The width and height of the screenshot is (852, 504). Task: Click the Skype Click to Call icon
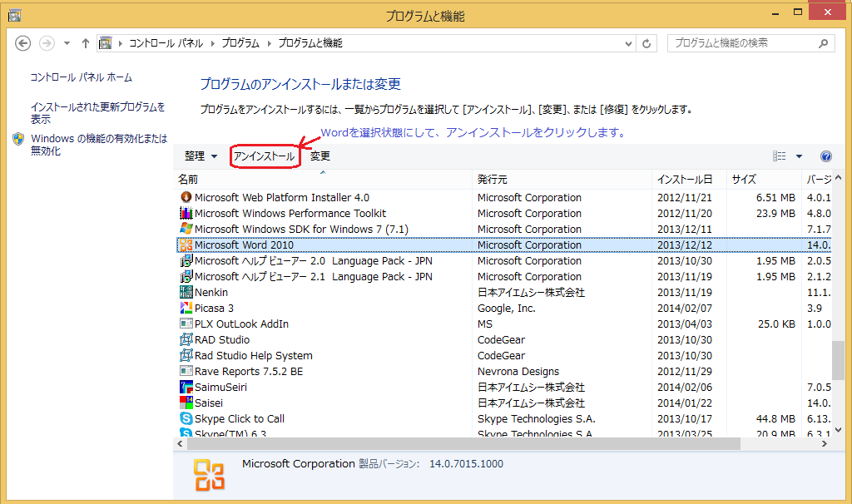(186, 419)
